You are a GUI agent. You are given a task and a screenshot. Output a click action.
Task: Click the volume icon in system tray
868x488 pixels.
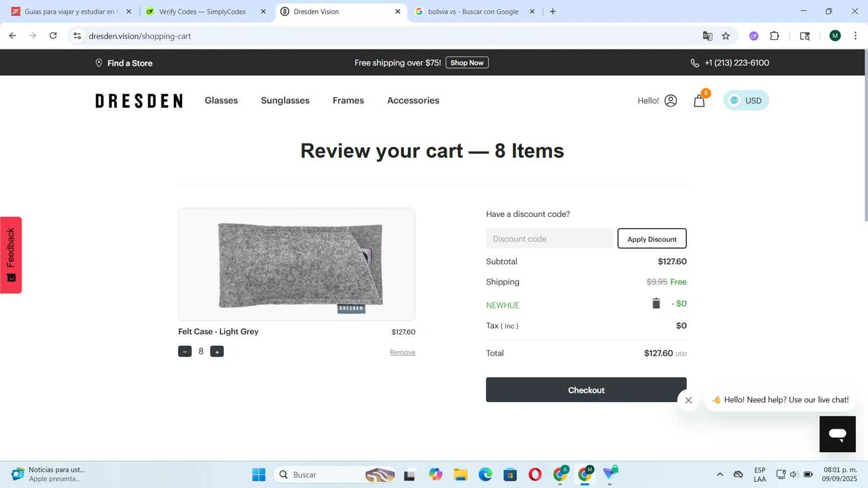793,475
